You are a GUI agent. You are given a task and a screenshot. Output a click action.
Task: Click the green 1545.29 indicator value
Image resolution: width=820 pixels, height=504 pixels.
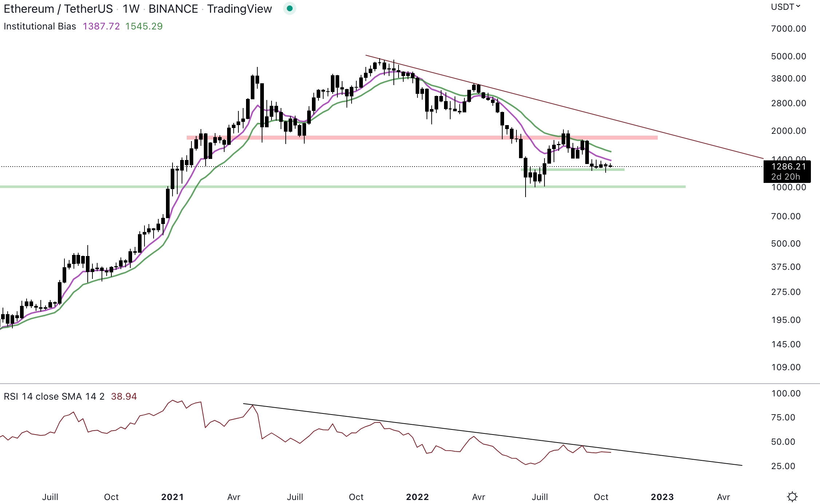[144, 26]
